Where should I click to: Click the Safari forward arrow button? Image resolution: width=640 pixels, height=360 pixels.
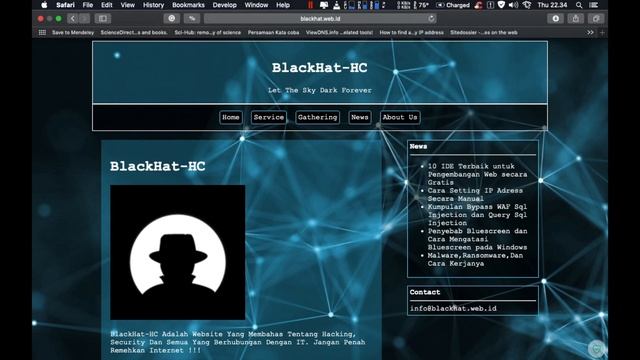point(84,18)
